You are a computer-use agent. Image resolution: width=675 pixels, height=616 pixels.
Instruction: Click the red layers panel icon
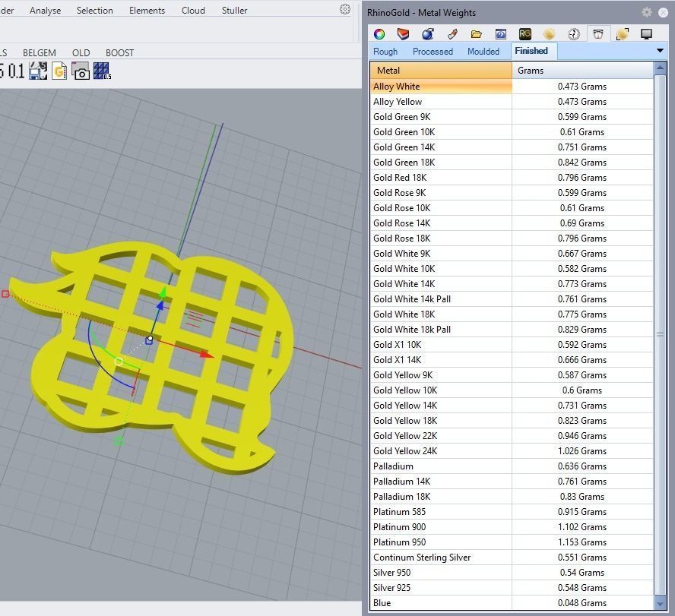click(x=403, y=34)
